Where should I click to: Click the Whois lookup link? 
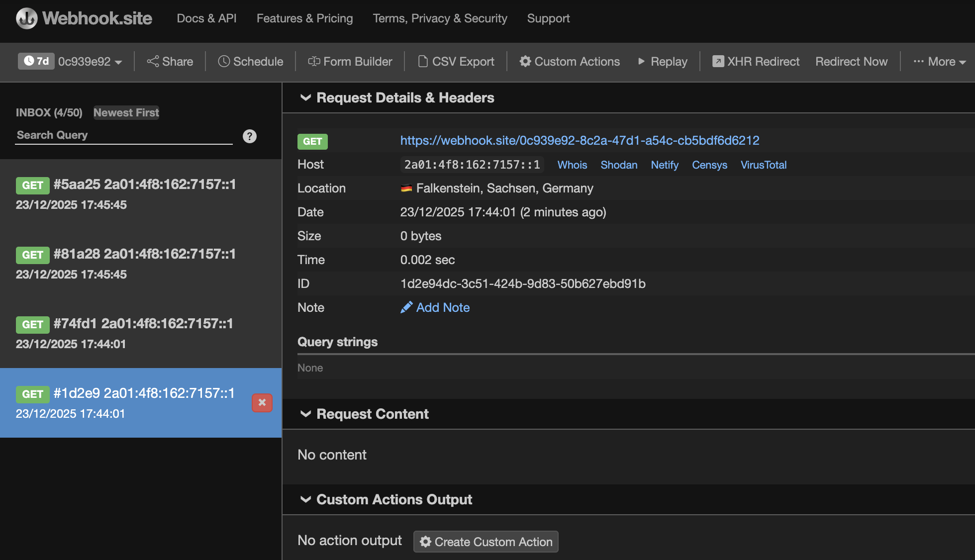(x=572, y=165)
